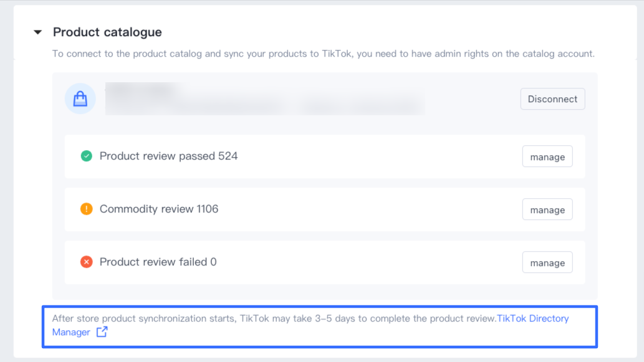Click the admin rights description text
Viewport: 644px width, 362px height.
tap(323, 54)
